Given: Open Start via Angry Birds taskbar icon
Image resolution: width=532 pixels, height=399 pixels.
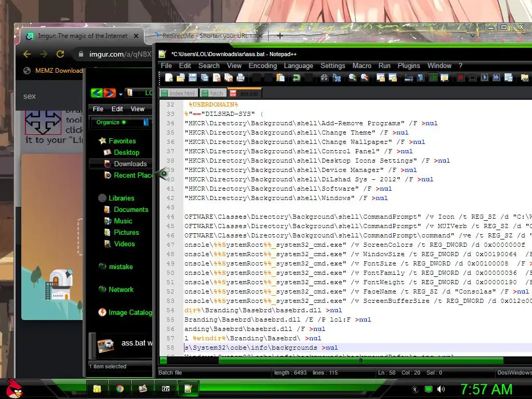Looking at the screenshot, I should [x=14, y=388].
